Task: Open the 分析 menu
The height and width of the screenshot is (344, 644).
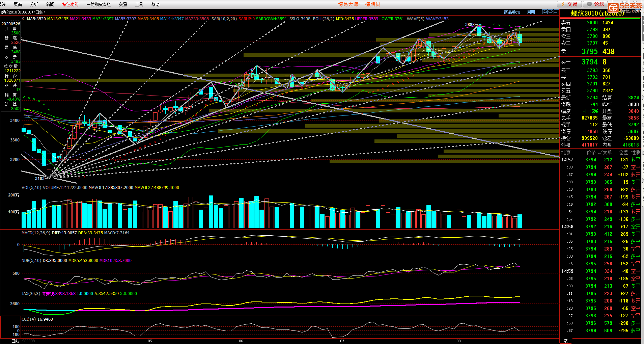Action: tap(34, 4)
